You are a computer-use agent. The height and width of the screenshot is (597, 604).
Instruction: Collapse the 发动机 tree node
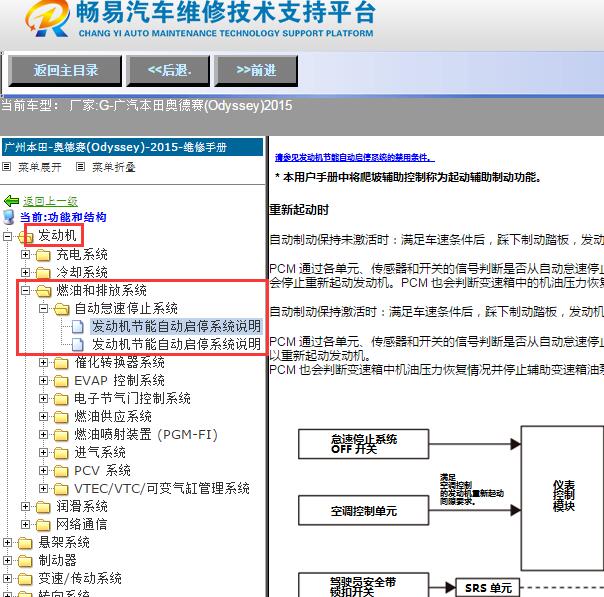coord(7,236)
